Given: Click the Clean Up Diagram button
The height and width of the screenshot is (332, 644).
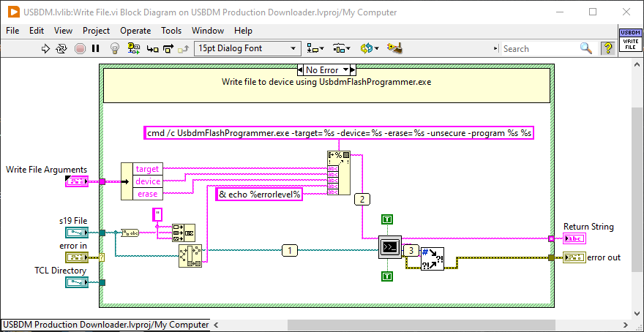Looking at the screenshot, I should (x=394, y=48).
